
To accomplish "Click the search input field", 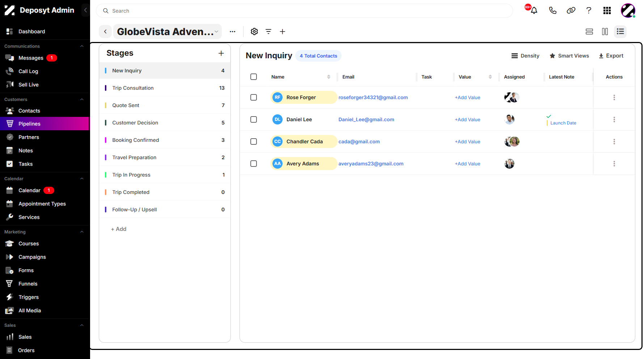I will 304,11.
